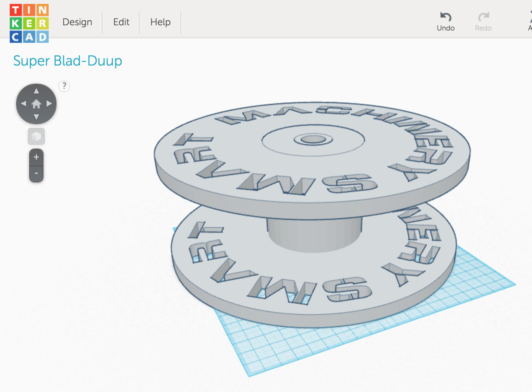Image resolution: width=532 pixels, height=392 pixels.
Task: Rotate view up with the top arrow
Action: tap(36, 91)
